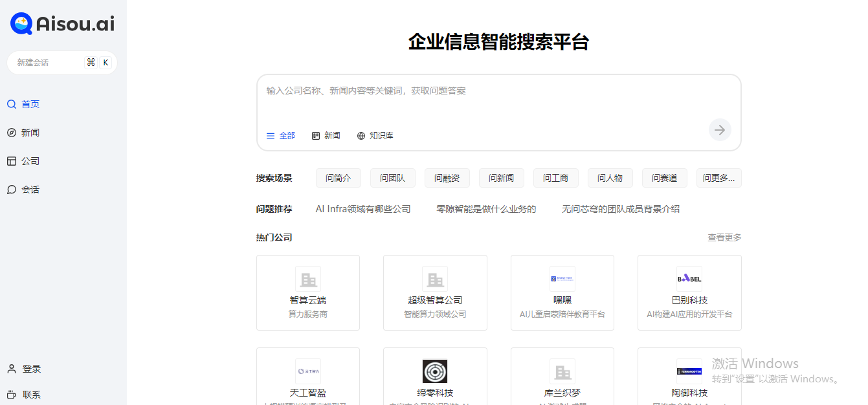Click the 新建会话 new conversation field
Image resolution: width=868 pixels, height=405 pixels.
[x=62, y=63]
